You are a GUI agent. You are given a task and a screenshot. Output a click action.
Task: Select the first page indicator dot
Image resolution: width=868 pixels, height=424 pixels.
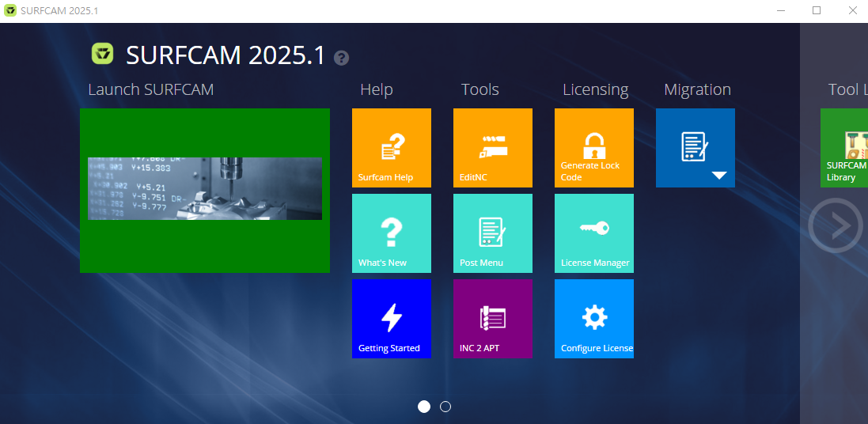[x=424, y=407]
